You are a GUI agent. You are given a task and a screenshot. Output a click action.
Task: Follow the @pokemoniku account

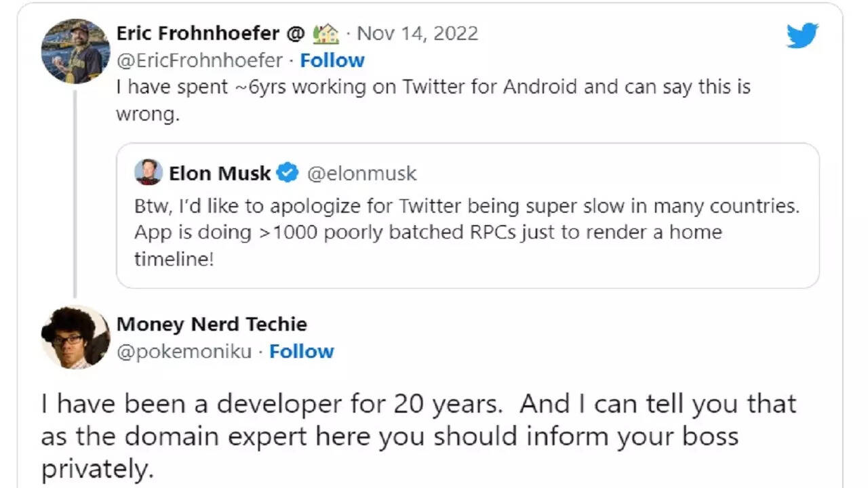302,351
